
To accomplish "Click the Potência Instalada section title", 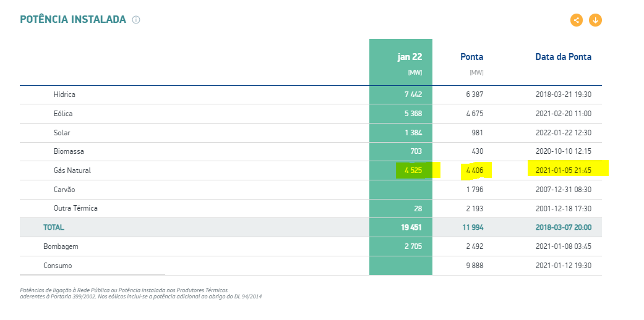I will (x=73, y=20).
